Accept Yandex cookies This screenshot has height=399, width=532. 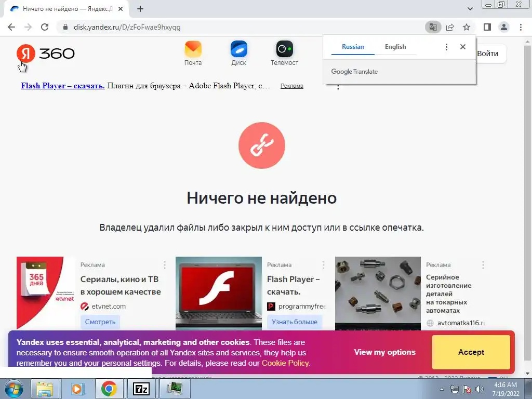point(471,352)
